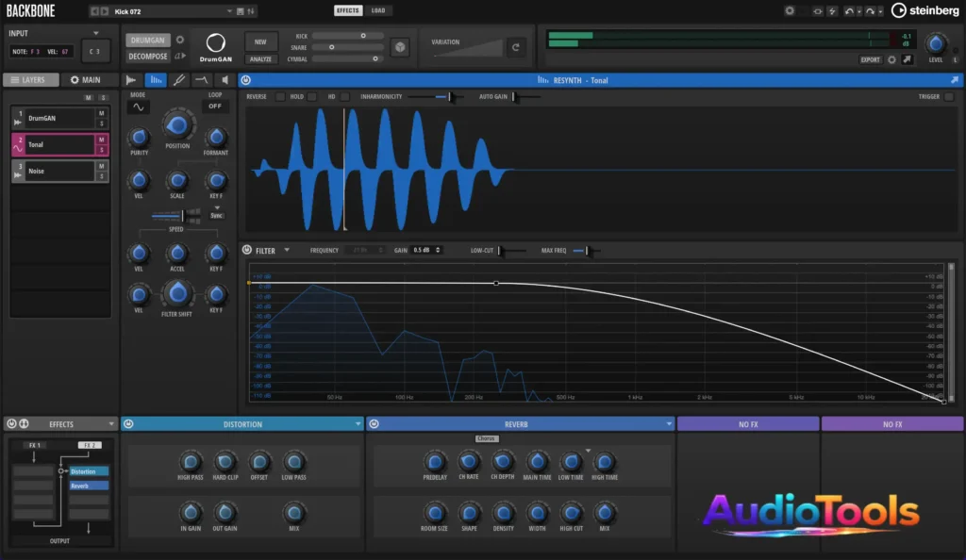966x560 pixels.
Task: Toggle the Trigger checkbox
Action: [949, 97]
